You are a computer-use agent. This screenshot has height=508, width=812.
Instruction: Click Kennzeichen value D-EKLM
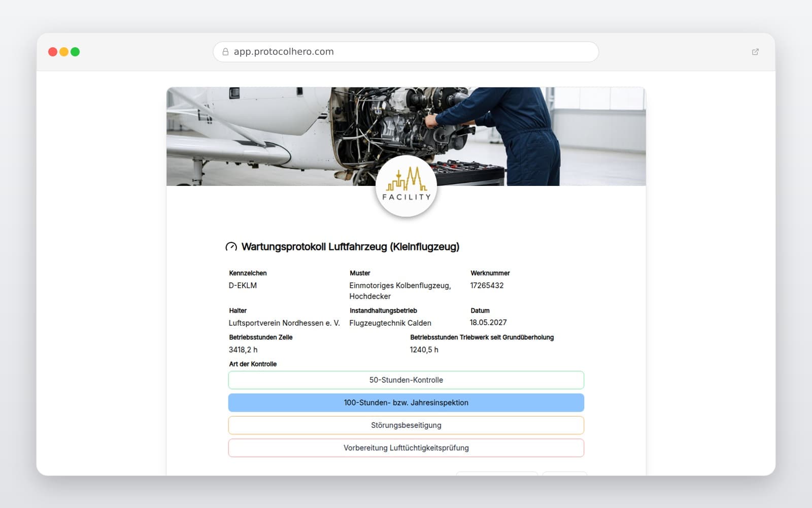[243, 285]
